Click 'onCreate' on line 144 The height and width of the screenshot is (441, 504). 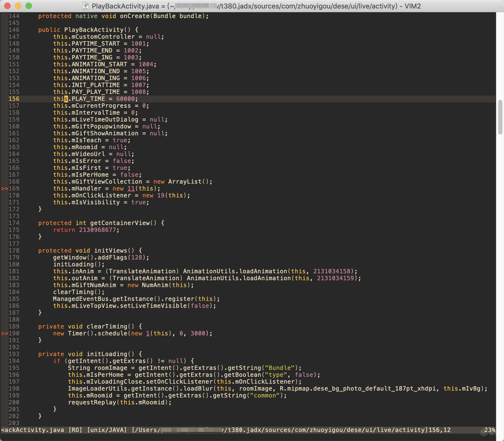135,16
